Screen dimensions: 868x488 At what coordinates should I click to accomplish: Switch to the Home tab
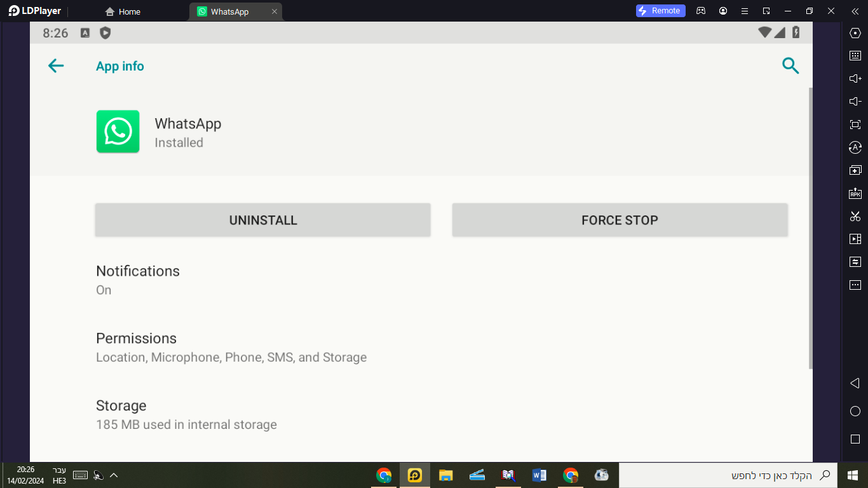pos(123,11)
